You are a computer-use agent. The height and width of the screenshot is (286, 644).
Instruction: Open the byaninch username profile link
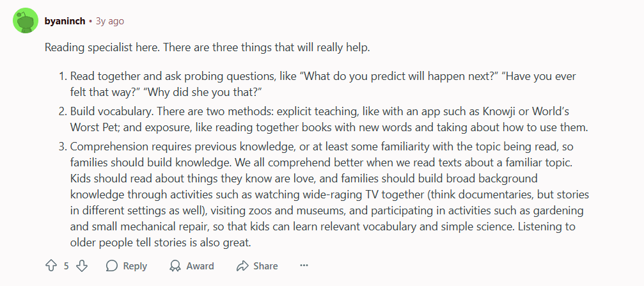(x=67, y=21)
